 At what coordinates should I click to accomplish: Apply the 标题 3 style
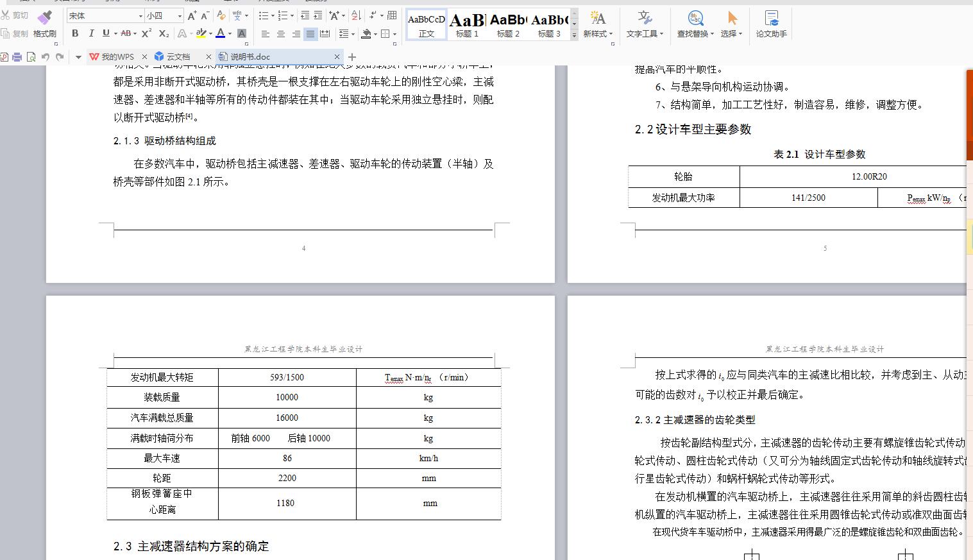pyautogui.click(x=550, y=24)
